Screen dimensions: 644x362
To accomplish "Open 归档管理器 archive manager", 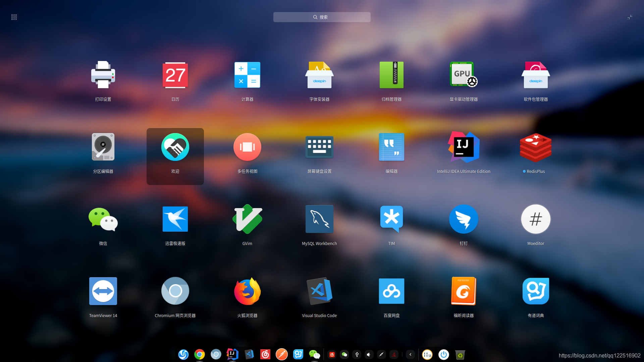I will 391,75.
